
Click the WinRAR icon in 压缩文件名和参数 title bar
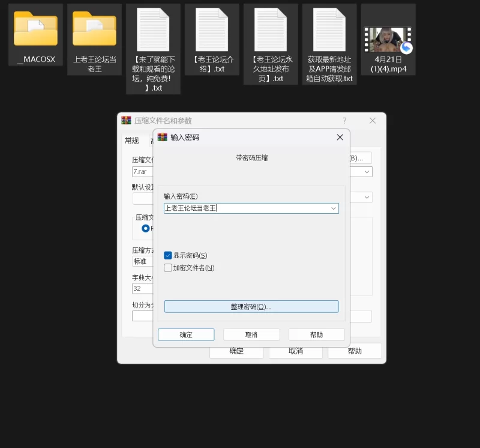[126, 121]
